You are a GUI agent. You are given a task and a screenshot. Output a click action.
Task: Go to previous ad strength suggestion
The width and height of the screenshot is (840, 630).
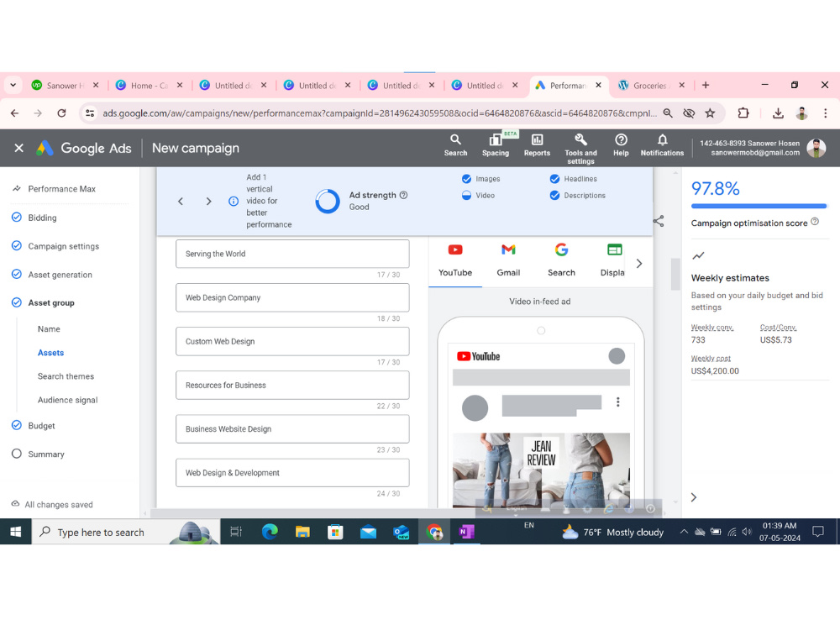coord(181,202)
